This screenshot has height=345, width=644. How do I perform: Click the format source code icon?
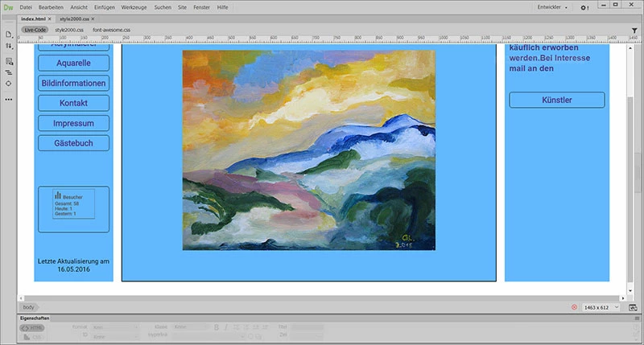(9, 72)
